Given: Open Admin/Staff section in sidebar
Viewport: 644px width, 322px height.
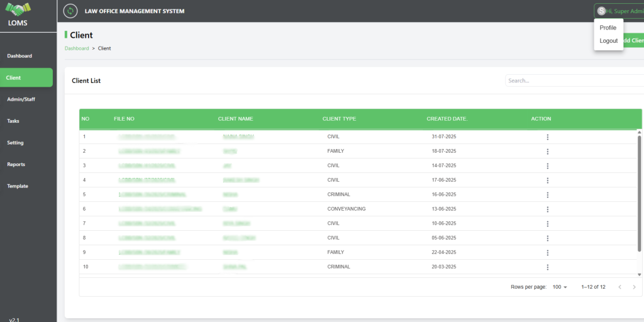Looking at the screenshot, I should coord(21,99).
